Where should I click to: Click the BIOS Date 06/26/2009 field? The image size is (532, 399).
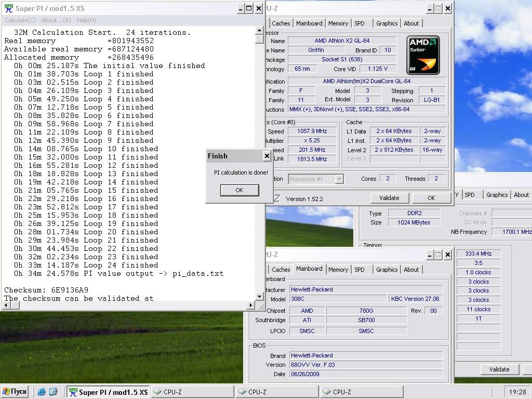coord(366,374)
